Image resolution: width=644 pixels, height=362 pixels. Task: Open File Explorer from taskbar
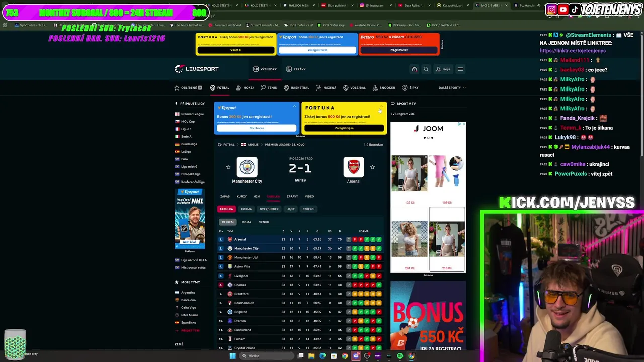coord(311,356)
